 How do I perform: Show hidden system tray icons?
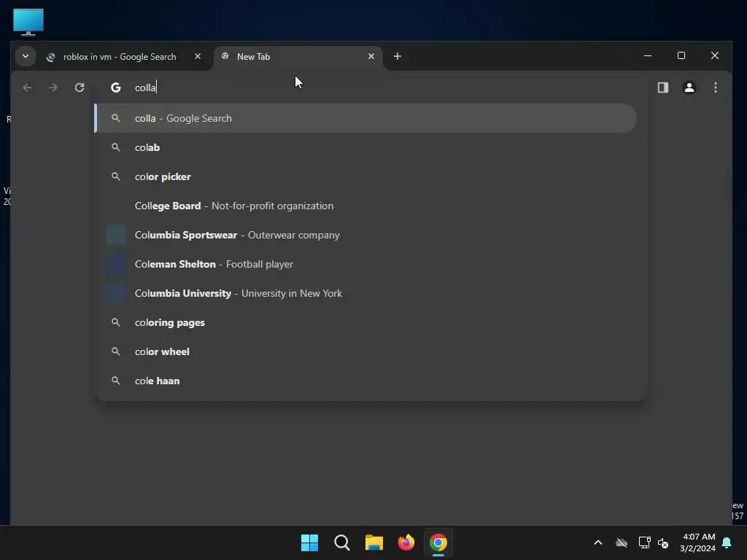[x=598, y=542]
